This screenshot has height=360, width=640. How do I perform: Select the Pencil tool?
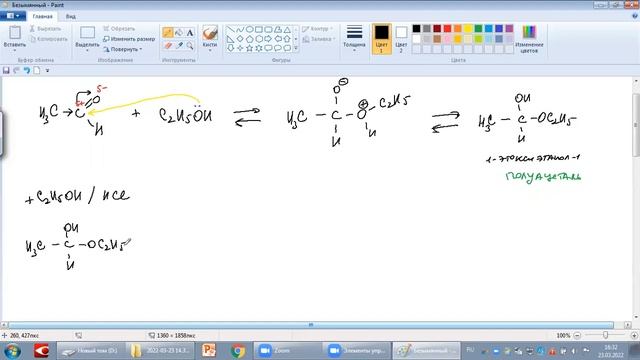click(x=168, y=33)
